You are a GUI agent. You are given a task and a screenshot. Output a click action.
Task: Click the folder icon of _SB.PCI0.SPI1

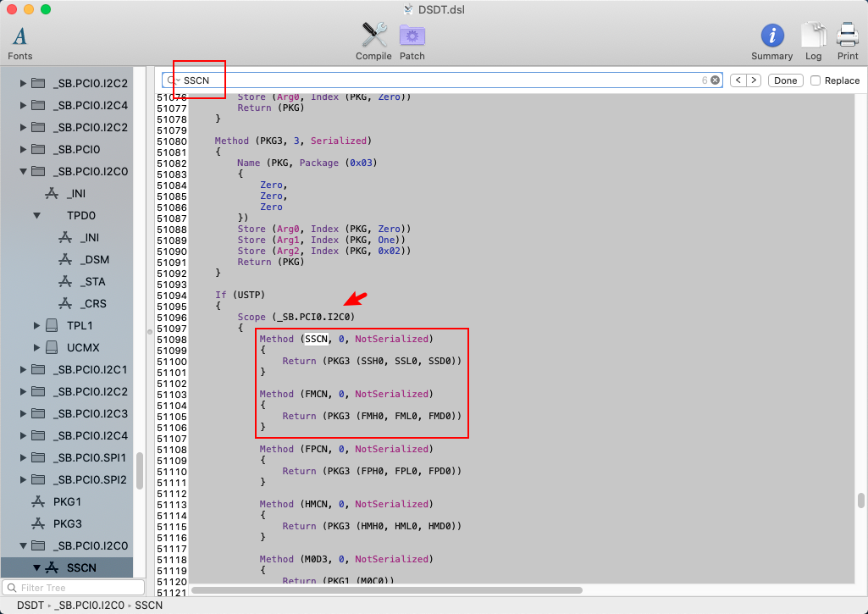coord(38,457)
